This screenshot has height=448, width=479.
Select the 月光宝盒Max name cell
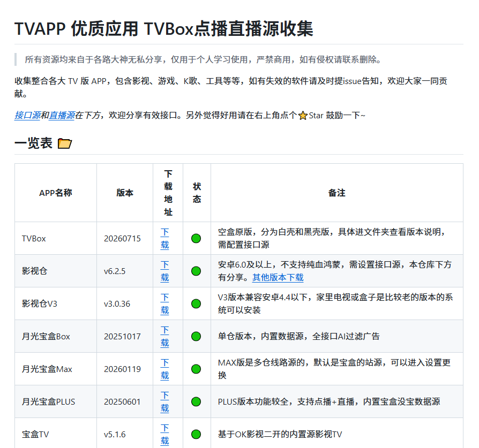tap(56, 369)
